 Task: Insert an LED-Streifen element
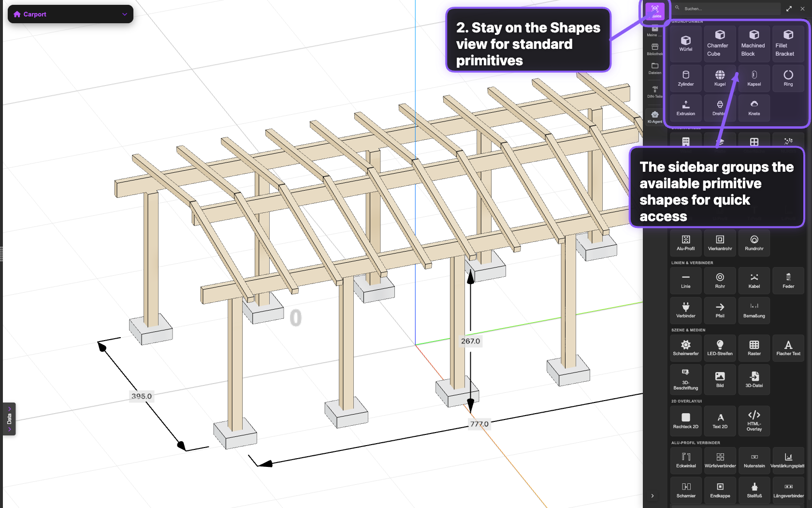click(x=719, y=347)
